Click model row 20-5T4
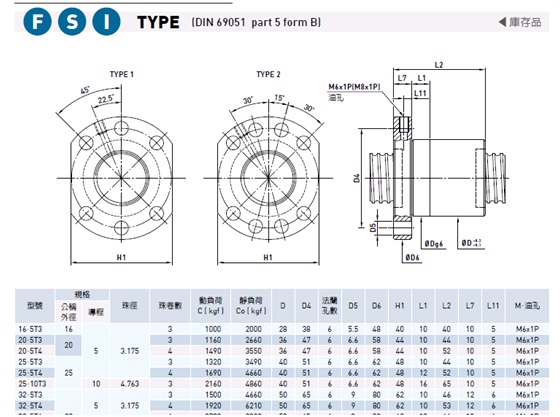The height and width of the screenshot is (417, 560). 282,351
